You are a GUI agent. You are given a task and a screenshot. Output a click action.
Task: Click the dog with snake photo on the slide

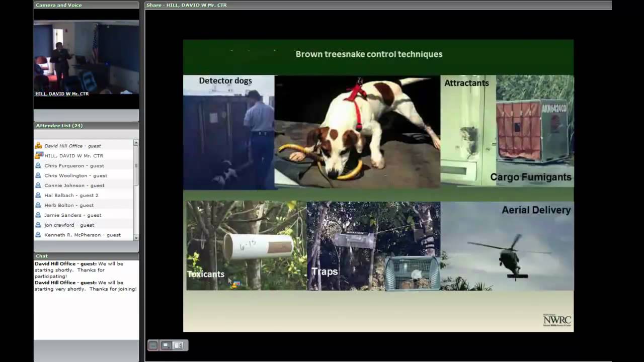pyautogui.click(x=357, y=132)
